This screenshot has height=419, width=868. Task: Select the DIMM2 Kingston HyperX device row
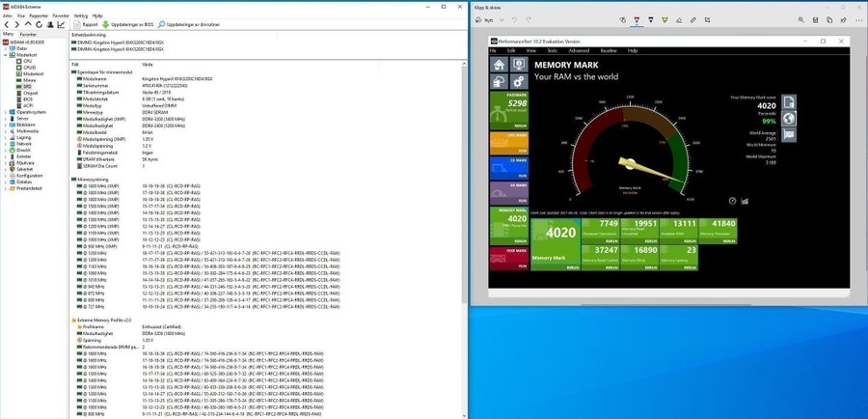[x=118, y=42]
